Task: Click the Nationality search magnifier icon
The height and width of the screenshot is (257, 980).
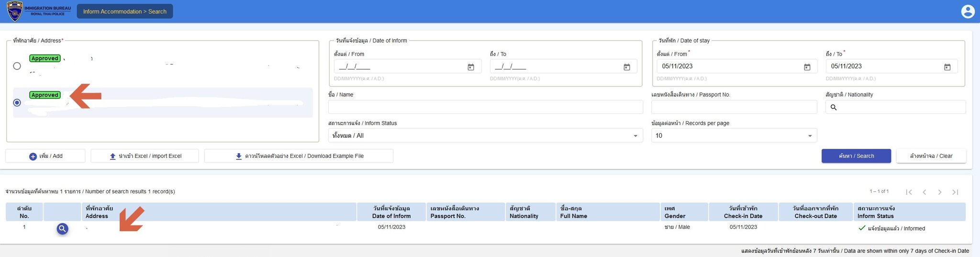Action: 834,108
